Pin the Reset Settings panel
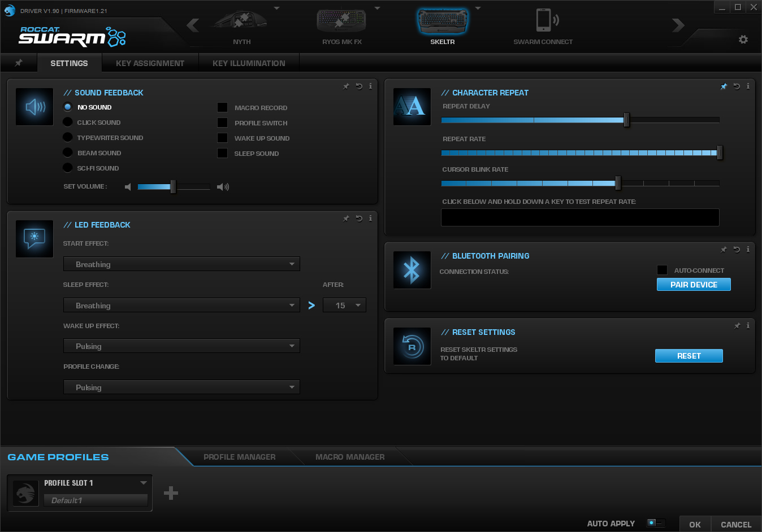 [737, 326]
